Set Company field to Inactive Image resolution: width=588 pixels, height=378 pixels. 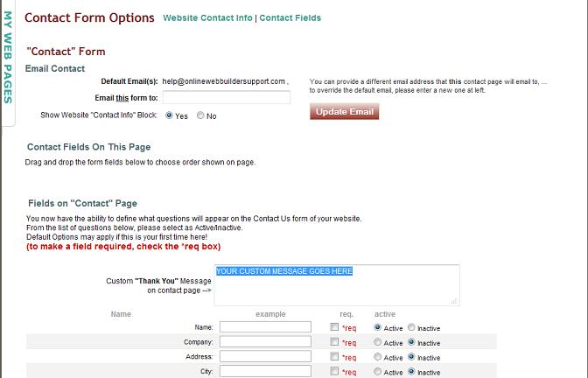coord(411,342)
